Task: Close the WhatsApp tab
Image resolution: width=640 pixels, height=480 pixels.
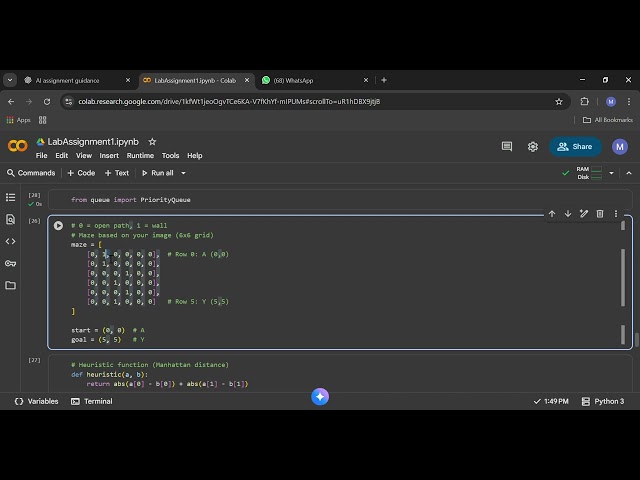Action: [366, 80]
